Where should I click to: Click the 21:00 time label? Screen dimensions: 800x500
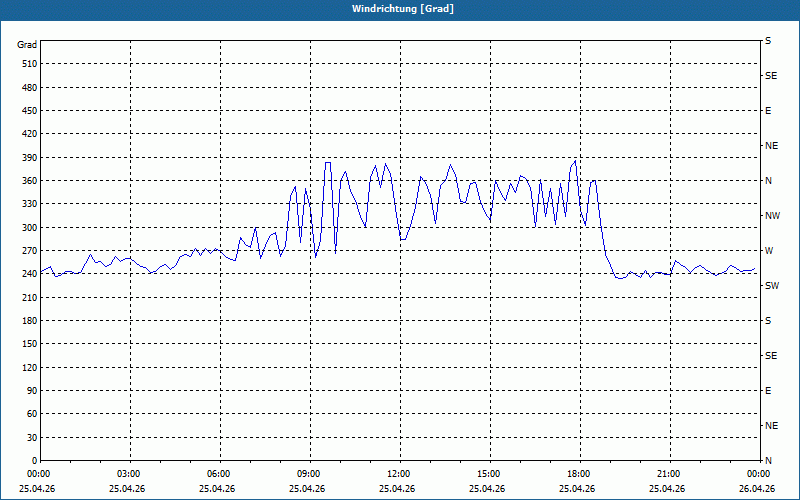pos(668,474)
